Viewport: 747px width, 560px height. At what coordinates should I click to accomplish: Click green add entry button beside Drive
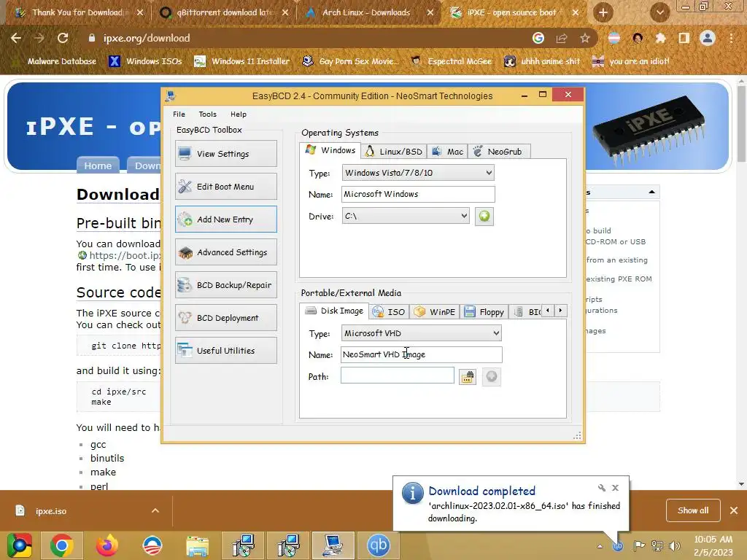click(x=484, y=217)
